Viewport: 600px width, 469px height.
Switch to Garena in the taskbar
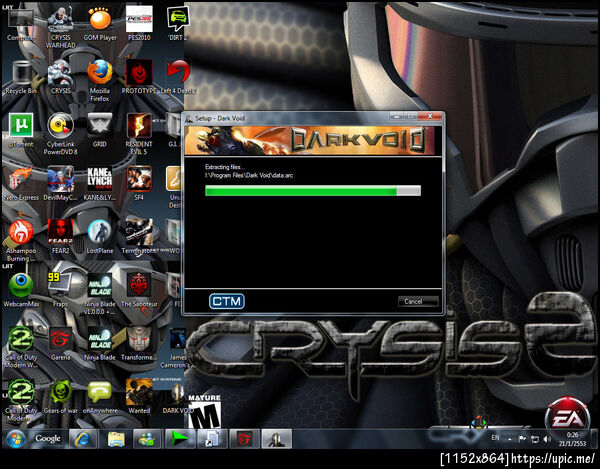[245, 439]
